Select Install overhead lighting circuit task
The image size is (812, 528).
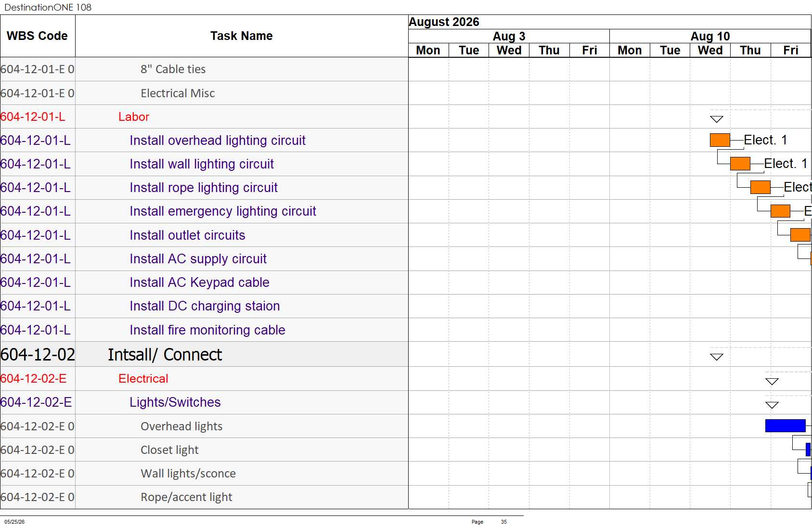(218, 141)
